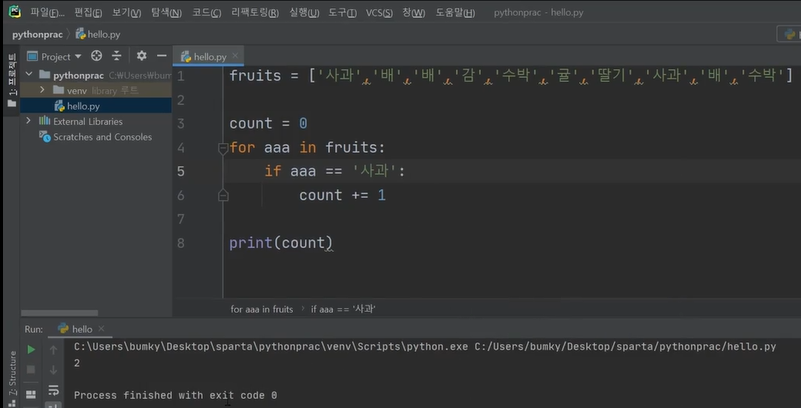Open the 보기 menu
This screenshot has width=801, height=408.
(127, 13)
